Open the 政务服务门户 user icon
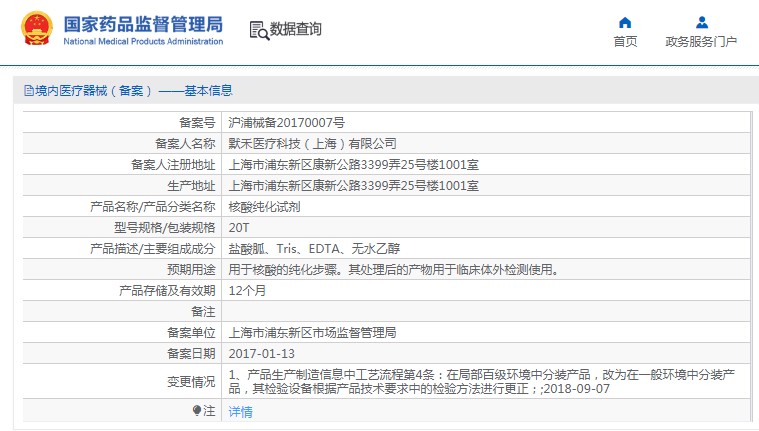This screenshot has height=431, width=759. click(701, 22)
